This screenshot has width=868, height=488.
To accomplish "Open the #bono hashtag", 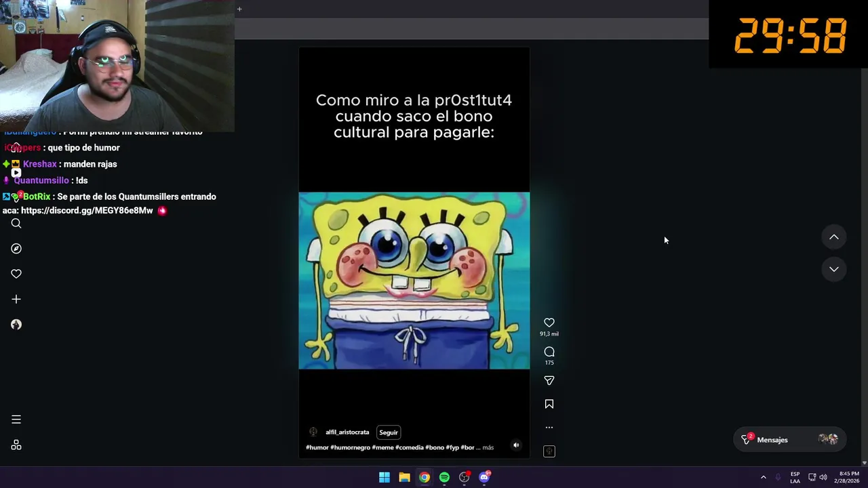I will click(435, 447).
